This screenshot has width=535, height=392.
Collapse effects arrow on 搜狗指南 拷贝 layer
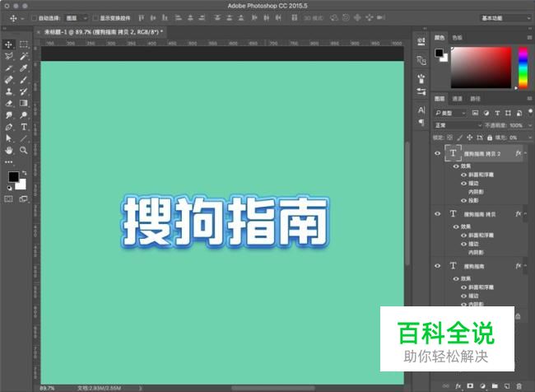coord(526,214)
